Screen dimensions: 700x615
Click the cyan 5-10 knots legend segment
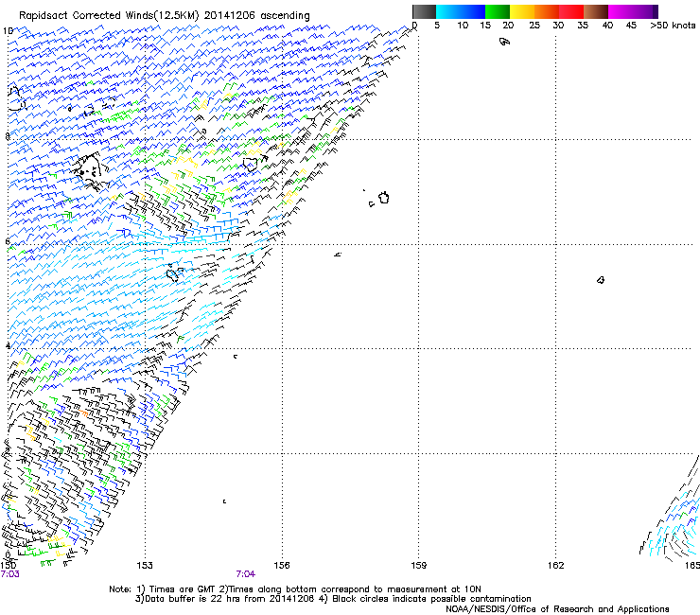448,11
